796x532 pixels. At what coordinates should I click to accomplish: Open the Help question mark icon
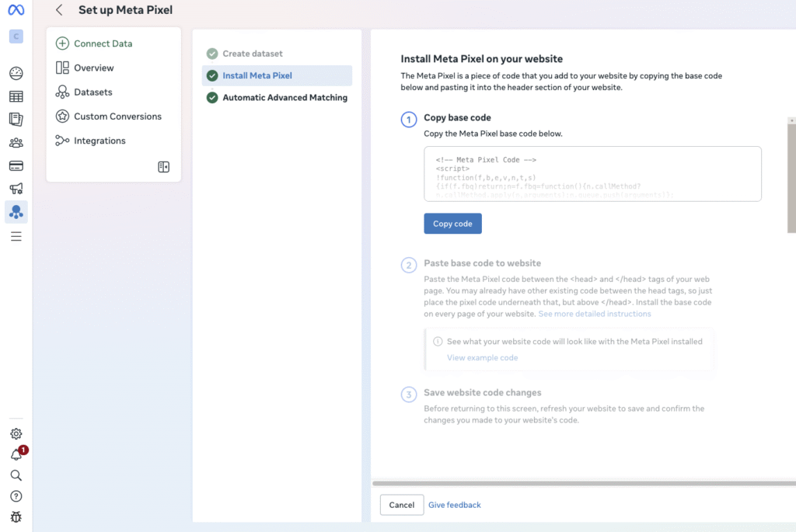coord(16,495)
